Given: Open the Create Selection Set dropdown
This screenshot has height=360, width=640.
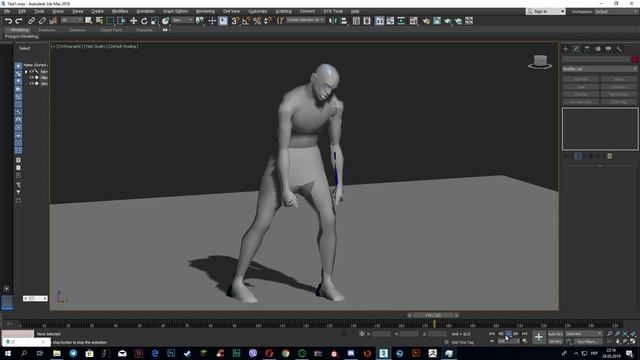Looking at the screenshot, I should [x=306, y=20].
